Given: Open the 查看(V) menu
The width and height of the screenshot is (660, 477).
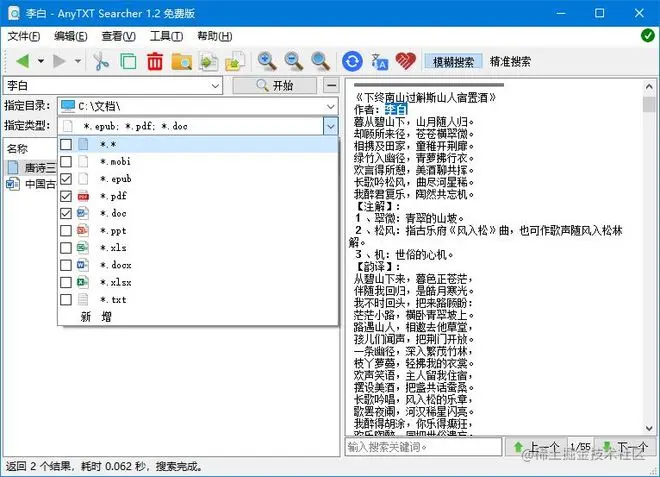Looking at the screenshot, I should tap(118, 36).
